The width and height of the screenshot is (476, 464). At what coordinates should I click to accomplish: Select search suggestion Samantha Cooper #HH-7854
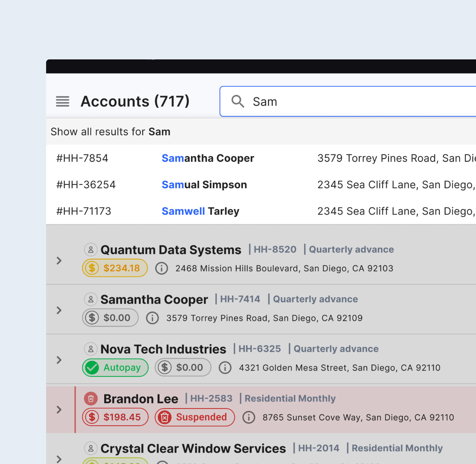coord(261,158)
